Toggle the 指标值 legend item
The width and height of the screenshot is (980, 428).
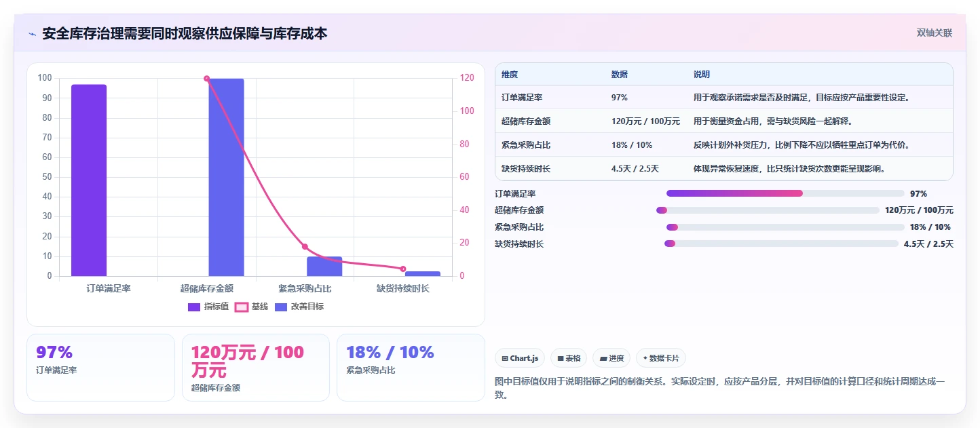pyautogui.click(x=208, y=307)
